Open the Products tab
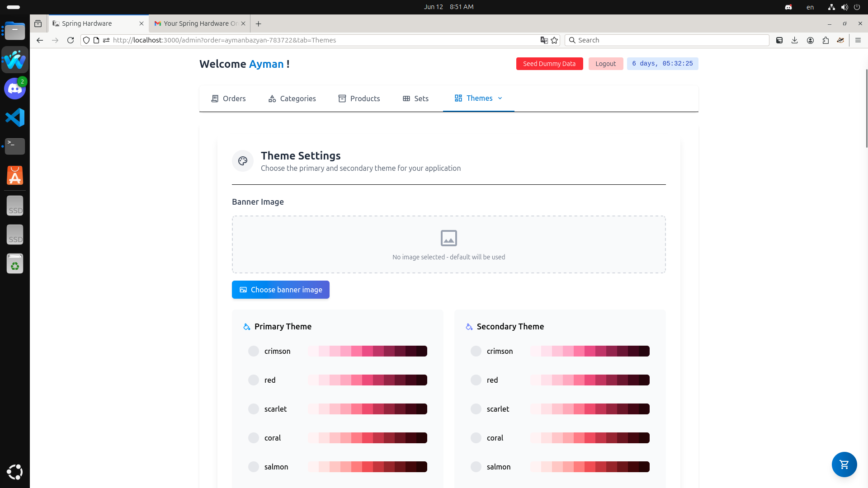Viewport: 868px width, 488px height. pos(359,99)
